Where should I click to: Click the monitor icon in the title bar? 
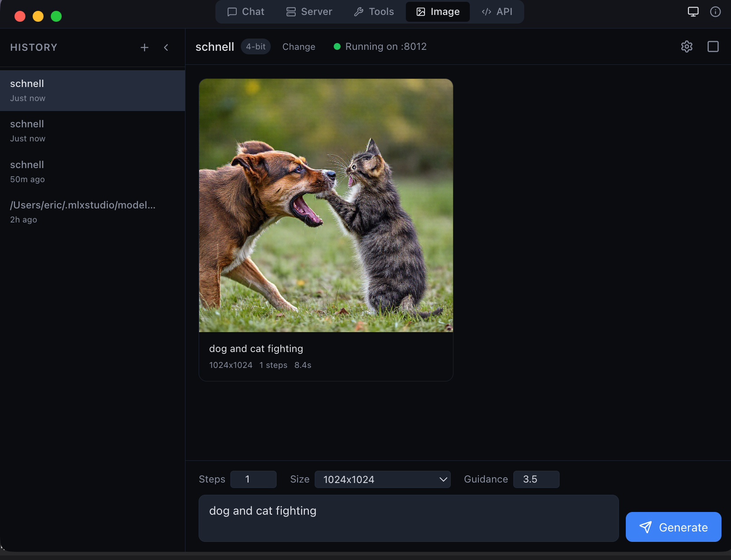(x=693, y=11)
